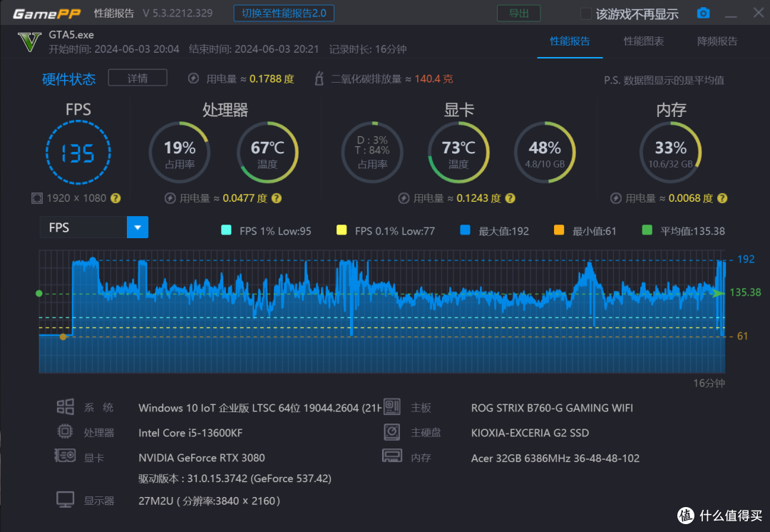Click processor power lightning icon near 0.0477

tap(170, 198)
